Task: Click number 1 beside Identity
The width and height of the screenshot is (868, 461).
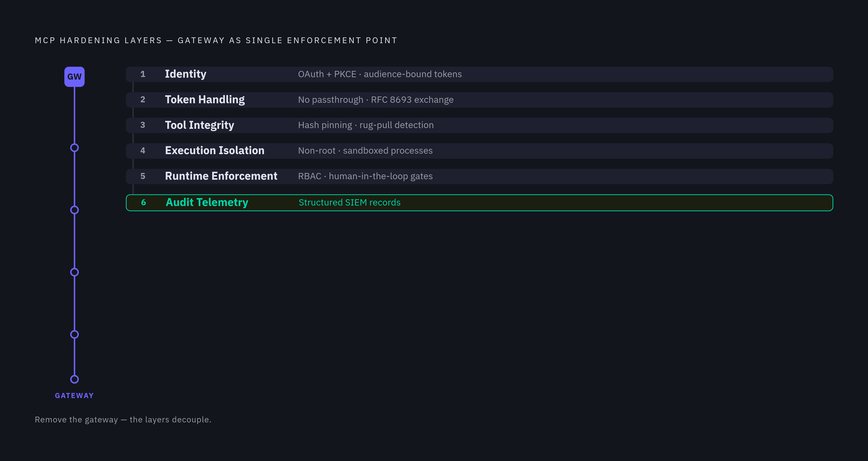Action: (143, 74)
